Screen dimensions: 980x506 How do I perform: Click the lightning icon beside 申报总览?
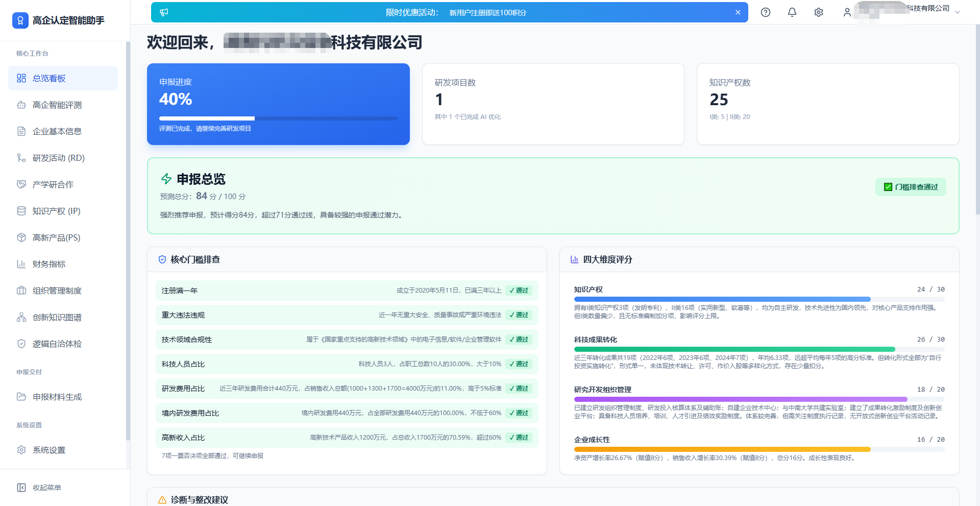166,179
